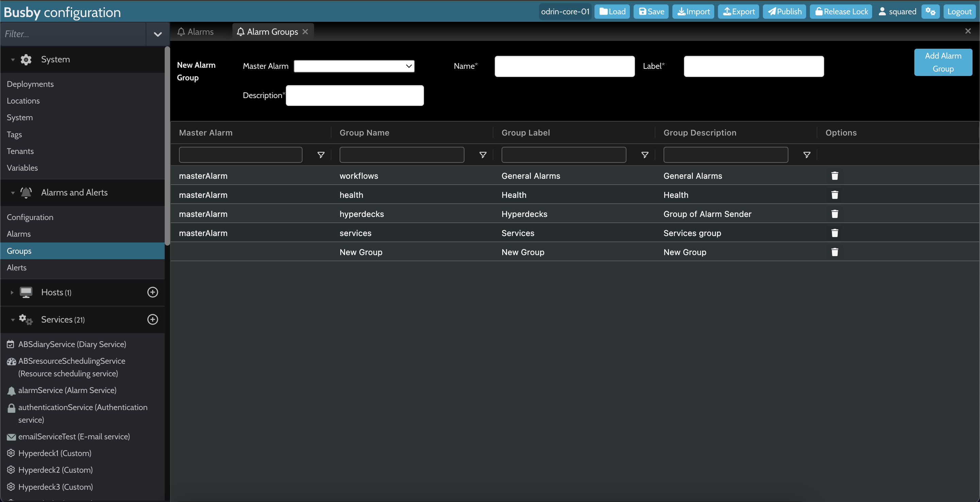Open the settings gears icon in header
Image resolution: width=980 pixels, height=502 pixels.
pyautogui.click(x=931, y=12)
